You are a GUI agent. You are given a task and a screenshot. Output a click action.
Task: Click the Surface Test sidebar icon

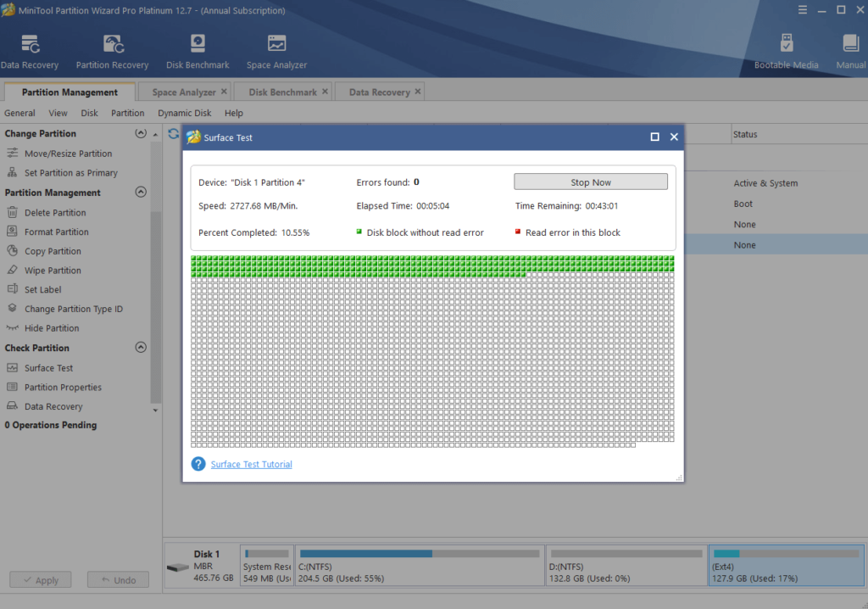tap(12, 367)
